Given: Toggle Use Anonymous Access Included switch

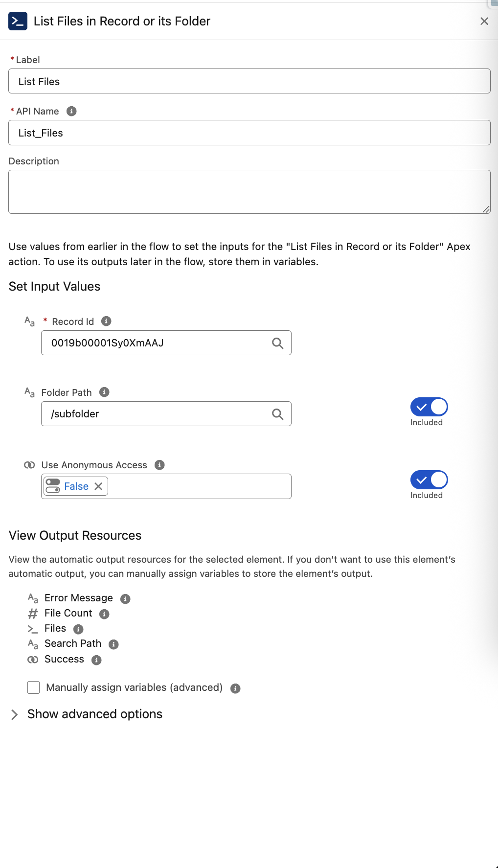Looking at the screenshot, I should click(429, 480).
